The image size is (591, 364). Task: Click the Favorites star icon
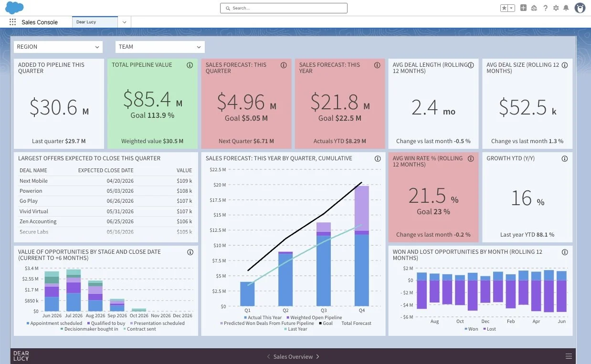tap(504, 8)
